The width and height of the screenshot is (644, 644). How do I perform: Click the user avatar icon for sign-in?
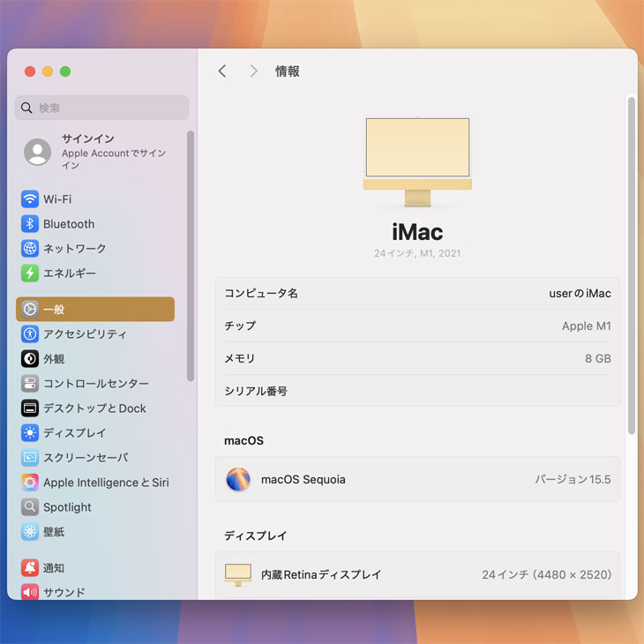37,152
